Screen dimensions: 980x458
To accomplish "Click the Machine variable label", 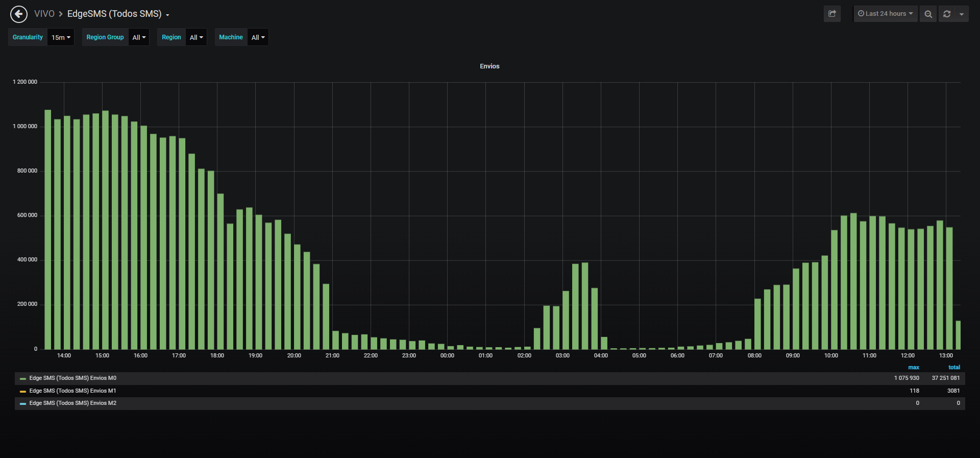I will point(231,37).
